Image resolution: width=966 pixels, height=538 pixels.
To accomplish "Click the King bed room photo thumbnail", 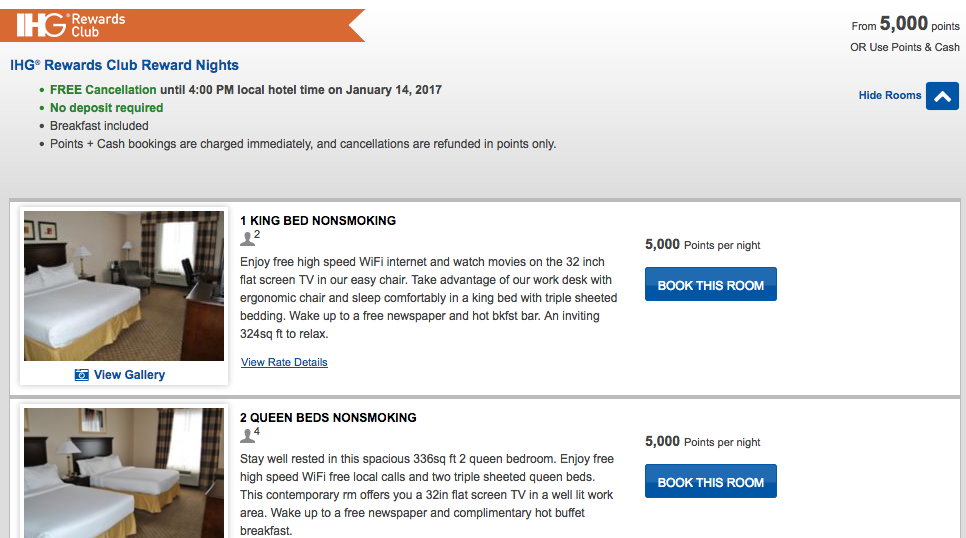I will point(124,286).
